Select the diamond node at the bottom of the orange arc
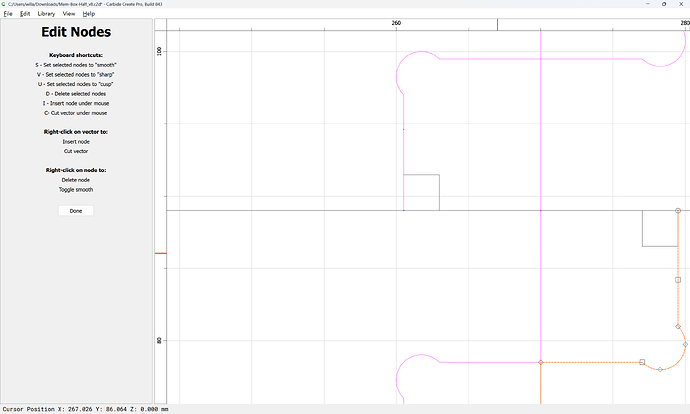This screenshot has width=690, height=414. point(660,370)
